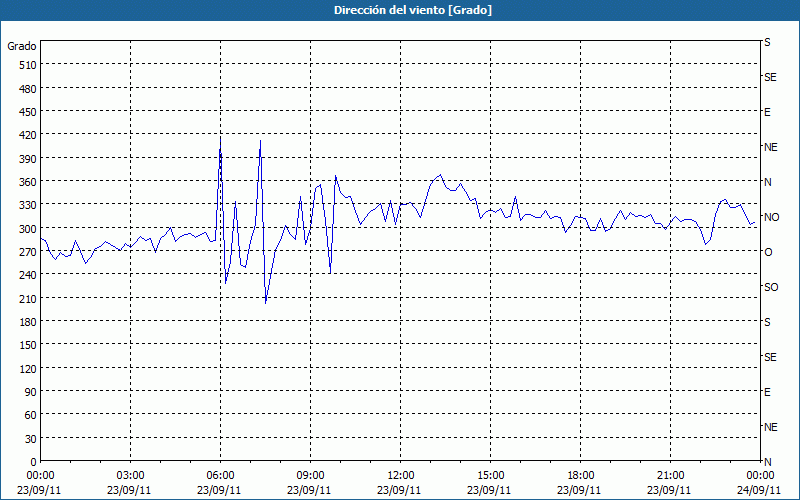Image resolution: width=800 pixels, height=500 pixels.
Task: Select the 300 value on the degree axis
Action: 28,229
